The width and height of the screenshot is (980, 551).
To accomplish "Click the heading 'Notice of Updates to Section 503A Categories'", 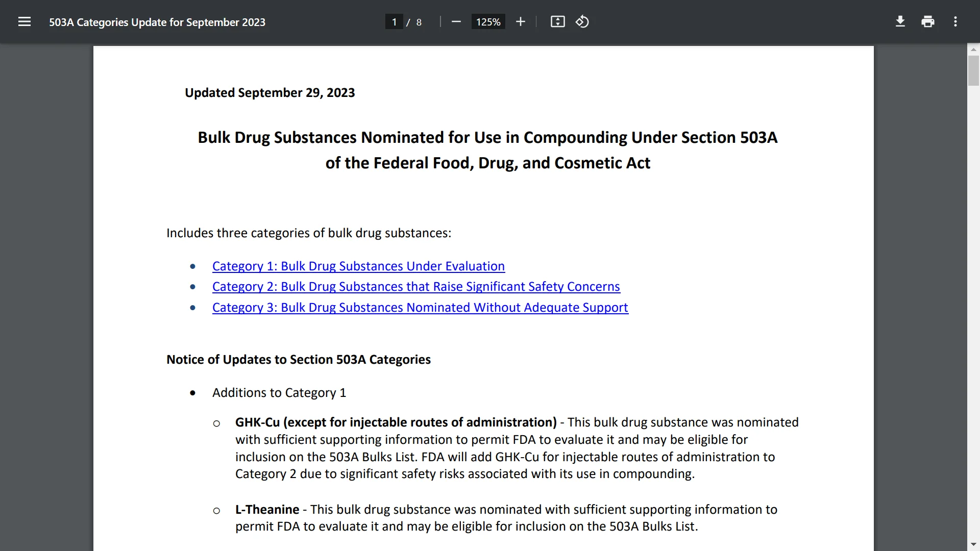I will tap(299, 360).
